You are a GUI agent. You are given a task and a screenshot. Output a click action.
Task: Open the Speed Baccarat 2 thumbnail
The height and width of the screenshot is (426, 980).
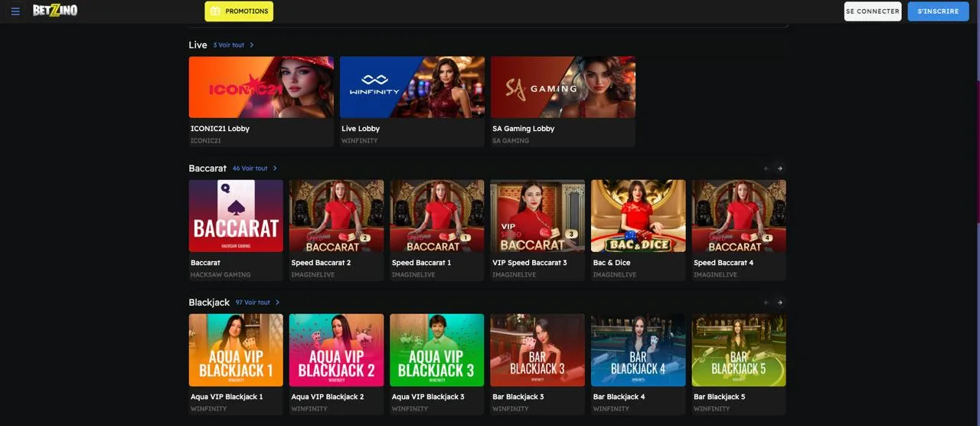pyautogui.click(x=336, y=216)
